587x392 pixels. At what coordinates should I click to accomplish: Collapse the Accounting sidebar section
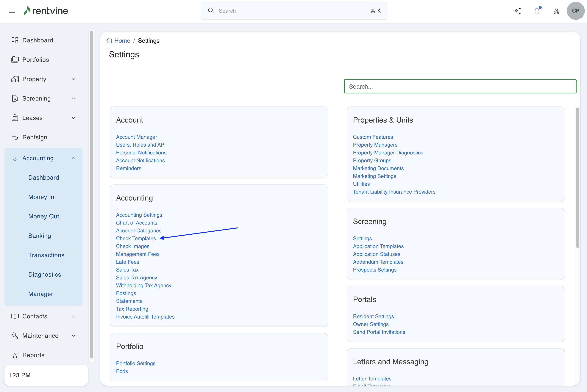[73, 158]
